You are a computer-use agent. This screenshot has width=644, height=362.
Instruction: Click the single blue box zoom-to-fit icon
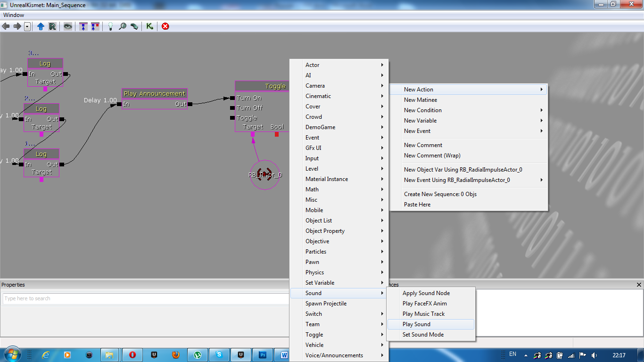pos(83,26)
